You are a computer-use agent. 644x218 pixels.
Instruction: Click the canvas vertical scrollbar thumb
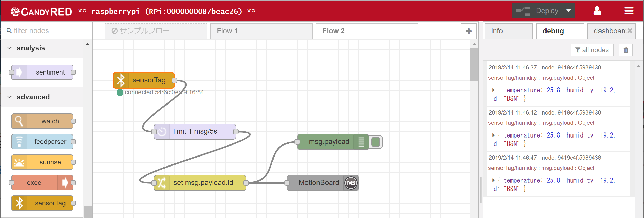(x=474, y=65)
